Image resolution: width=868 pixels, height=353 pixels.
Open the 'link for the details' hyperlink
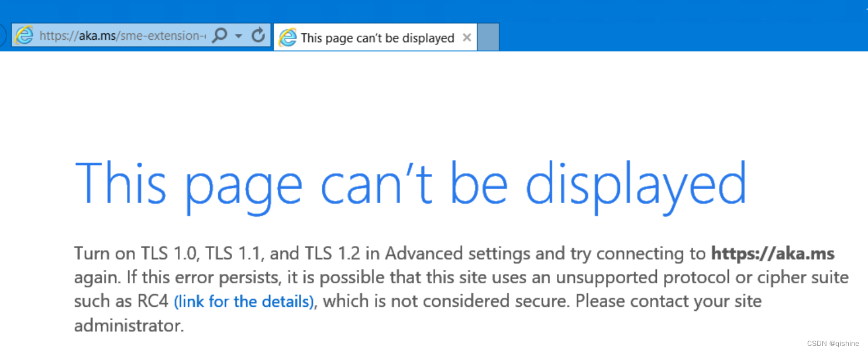[243, 301]
